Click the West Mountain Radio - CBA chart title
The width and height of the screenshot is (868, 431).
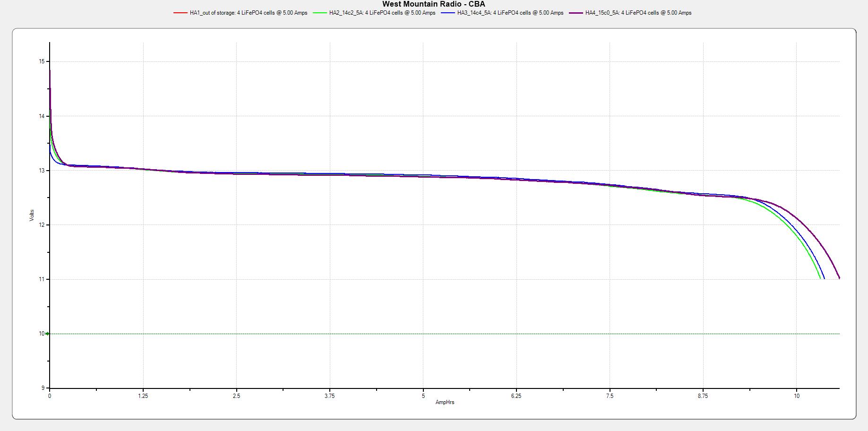click(x=433, y=4)
